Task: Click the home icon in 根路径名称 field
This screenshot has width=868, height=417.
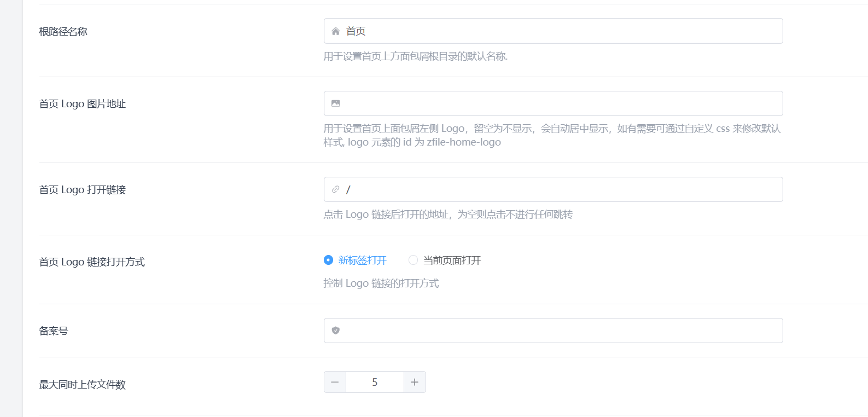Action: pos(336,31)
